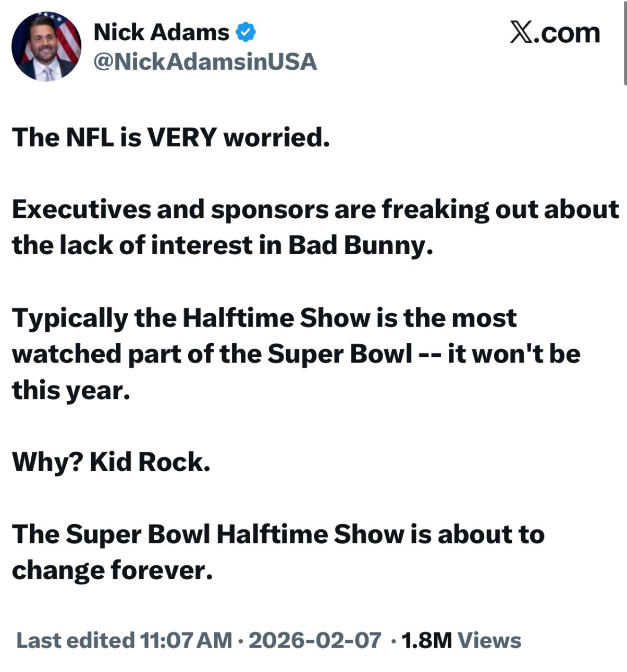Click the word "Typically" in the tweet

point(69,318)
